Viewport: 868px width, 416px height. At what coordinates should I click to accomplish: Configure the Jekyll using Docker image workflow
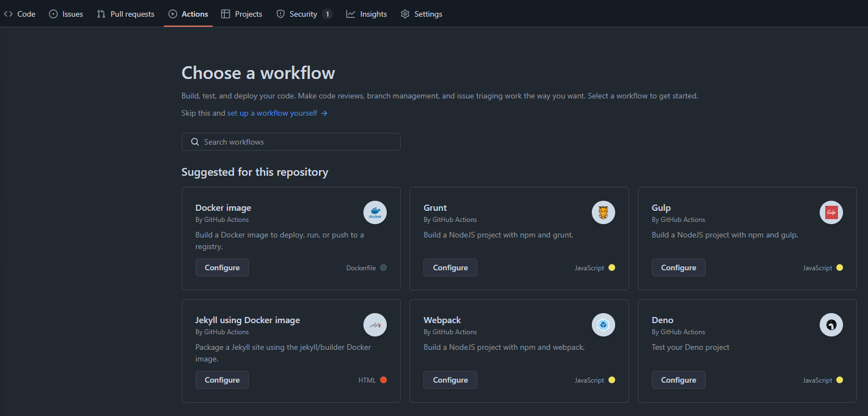click(x=222, y=380)
